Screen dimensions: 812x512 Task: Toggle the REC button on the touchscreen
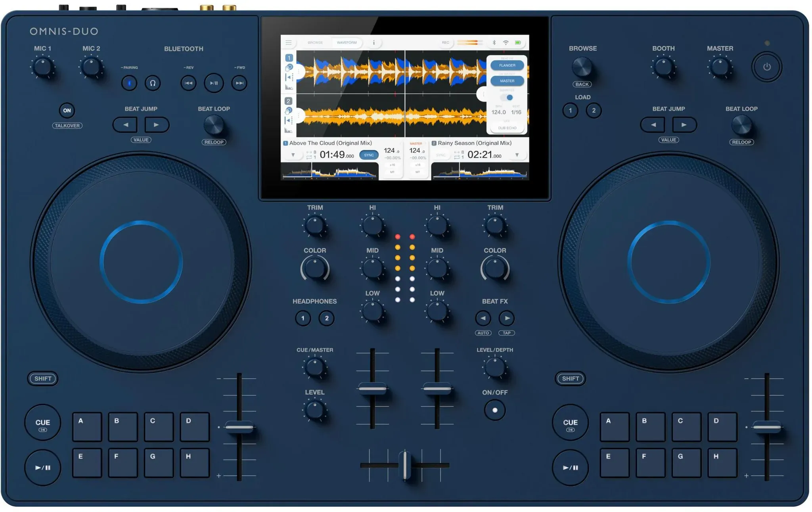click(x=446, y=42)
